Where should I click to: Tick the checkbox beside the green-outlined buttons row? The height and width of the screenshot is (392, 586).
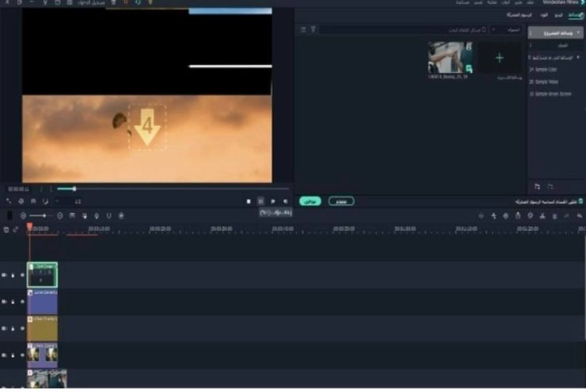click(580, 201)
